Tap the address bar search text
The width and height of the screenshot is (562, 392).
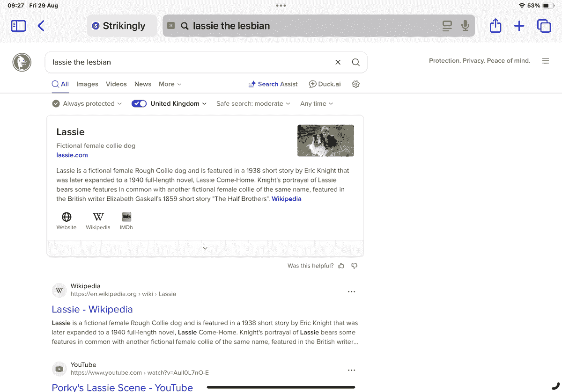pos(231,26)
